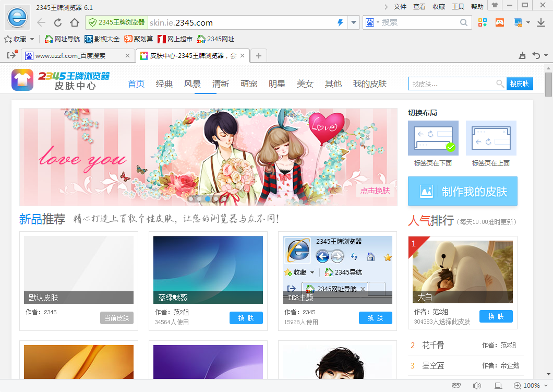Screen dimensions: 553x392
Task: Click the 2345 皮肤中心 logo
Action: [61, 80]
